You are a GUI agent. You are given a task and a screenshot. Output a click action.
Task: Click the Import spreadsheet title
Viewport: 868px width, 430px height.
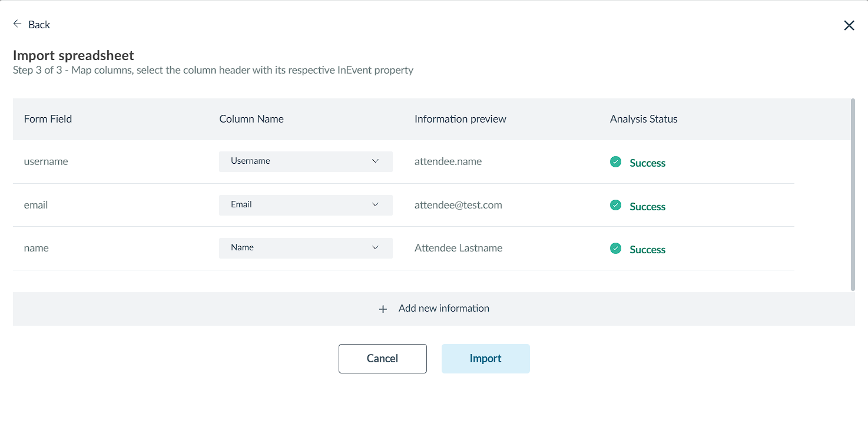coord(74,55)
